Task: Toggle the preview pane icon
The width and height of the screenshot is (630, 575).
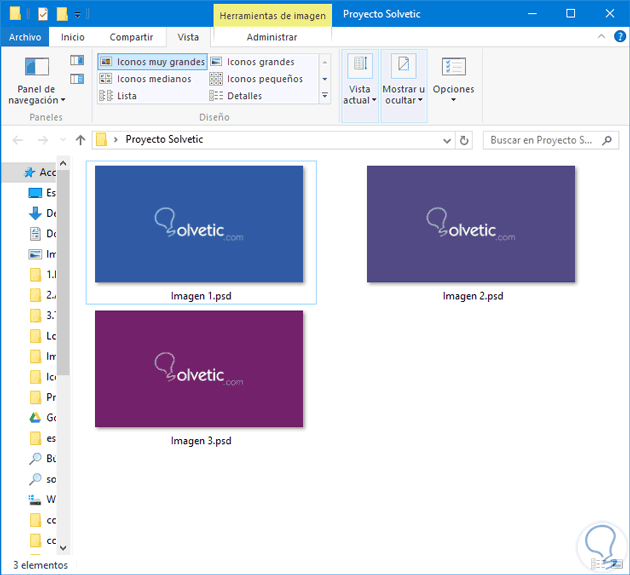Action: pos(77,60)
